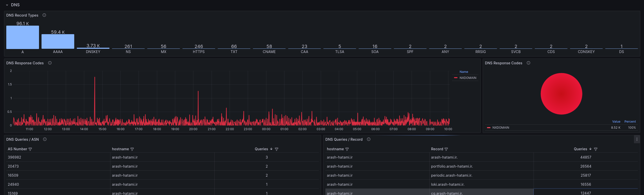
Task: Select the NS count 261
Action: pyautogui.click(x=128, y=46)
